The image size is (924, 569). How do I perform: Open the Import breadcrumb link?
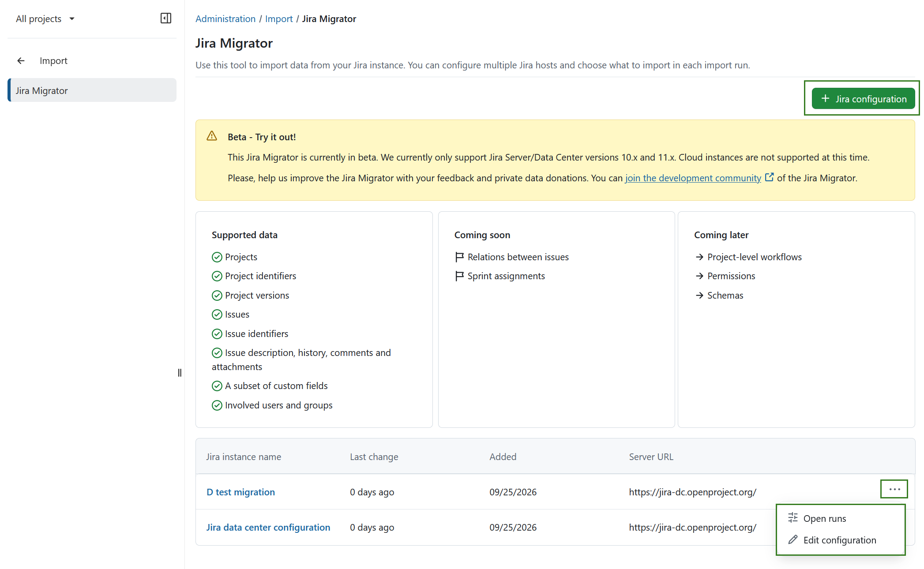click(x=279, y=19)
